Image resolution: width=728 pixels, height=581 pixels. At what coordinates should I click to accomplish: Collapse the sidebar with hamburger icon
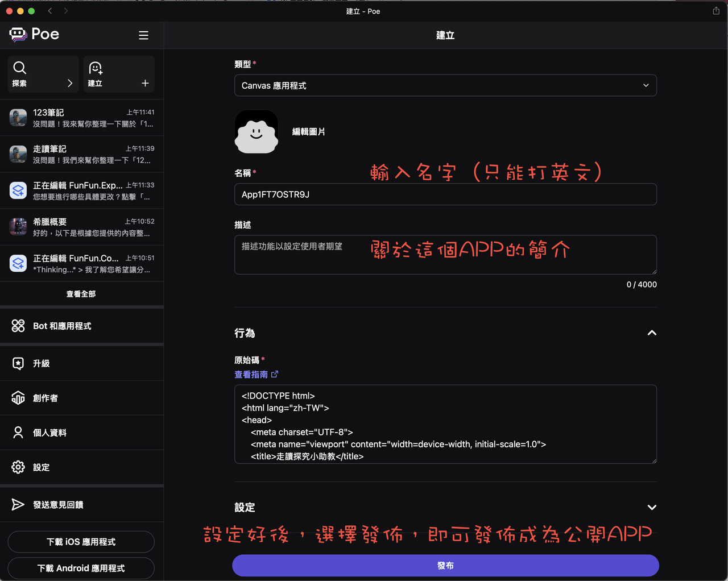coord(143,35)
